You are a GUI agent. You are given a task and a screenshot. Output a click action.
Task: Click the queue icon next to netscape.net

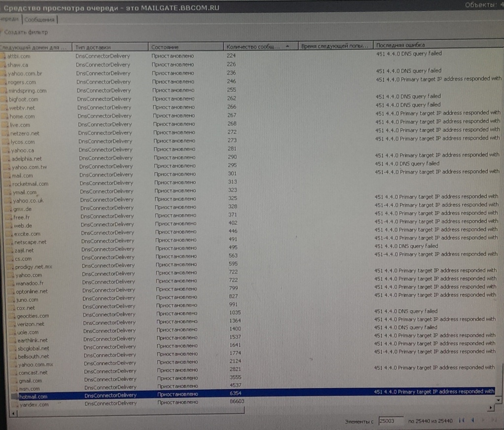[x=10, y=242]
